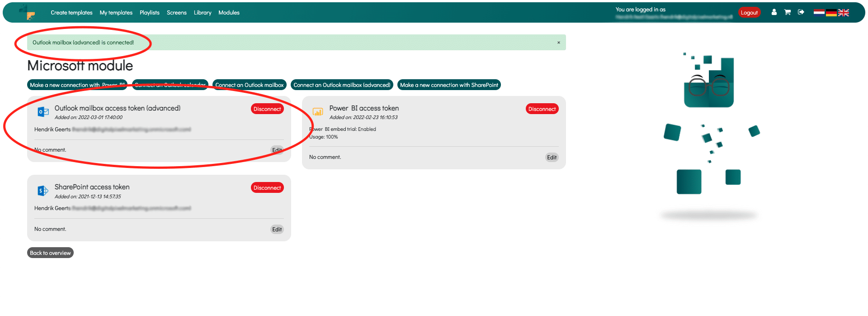Click 'Outlook mailbox (advanced) is connected!' message
The width and height of the screenshot is (868, 316).
pos(83,43)
